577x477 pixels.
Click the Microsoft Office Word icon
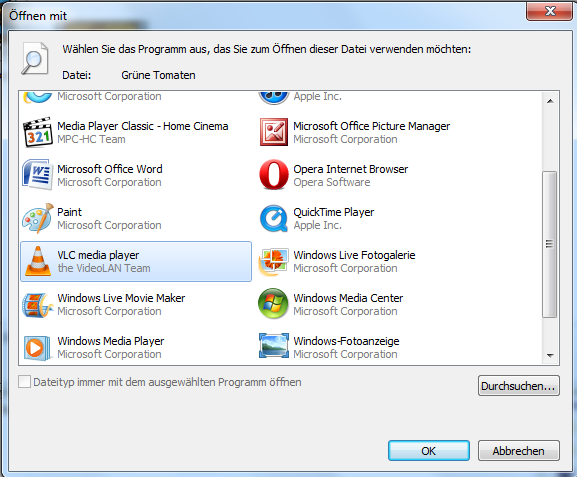click(x=38, y=175)
